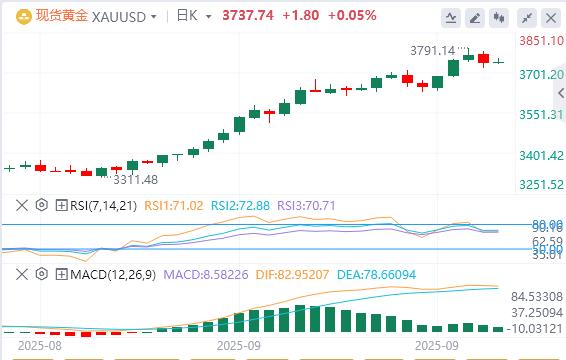Click the gold coin symbol icon
Viewport: 566px width, 360px height.
24,17
